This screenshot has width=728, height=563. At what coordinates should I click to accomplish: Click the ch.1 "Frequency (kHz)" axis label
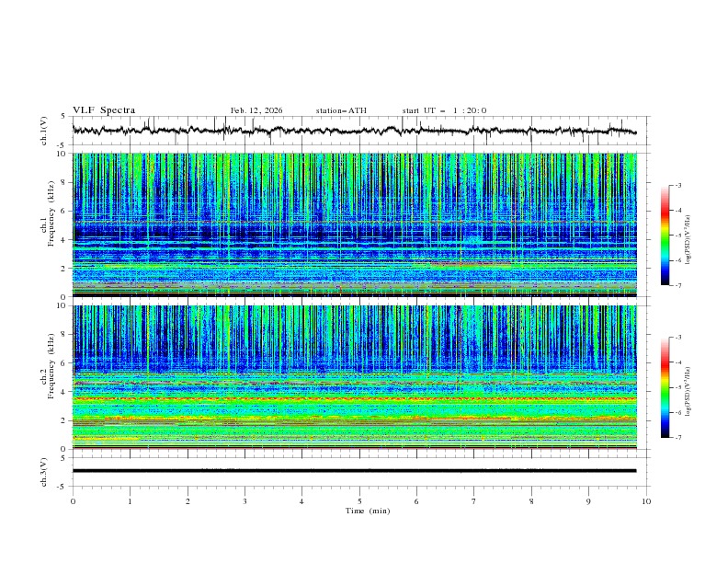(51, 213)
